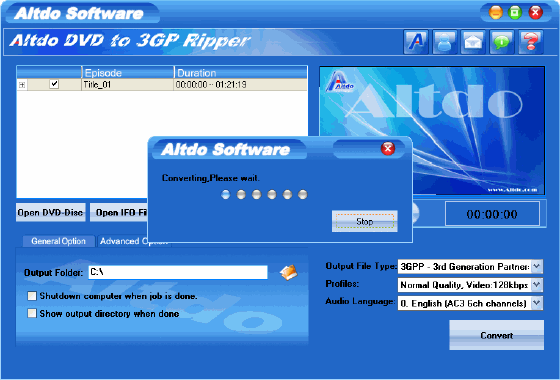560x380 pixels.
Task: Select the Title_01 row text
Action: tap(97, 85)
